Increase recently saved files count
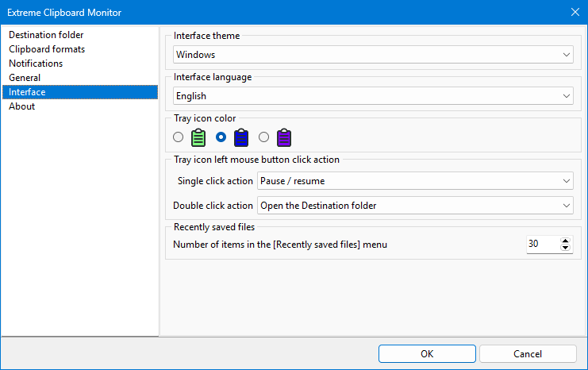This screenshot has height=370, width=588. point(566,240)
